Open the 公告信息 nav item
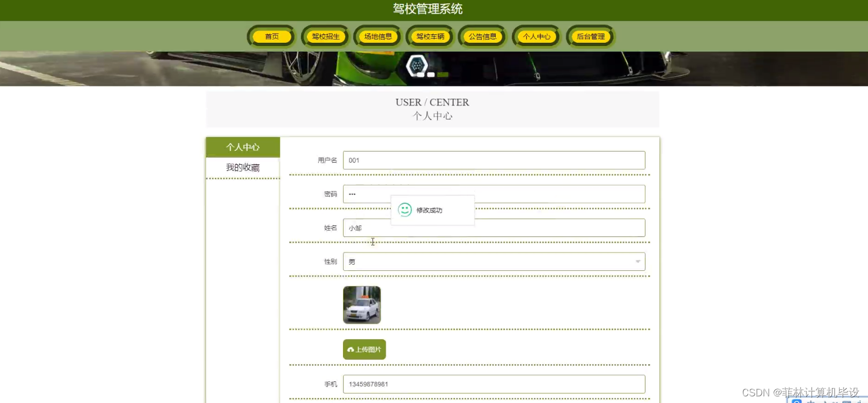868x403 pixels. point(482,37)
